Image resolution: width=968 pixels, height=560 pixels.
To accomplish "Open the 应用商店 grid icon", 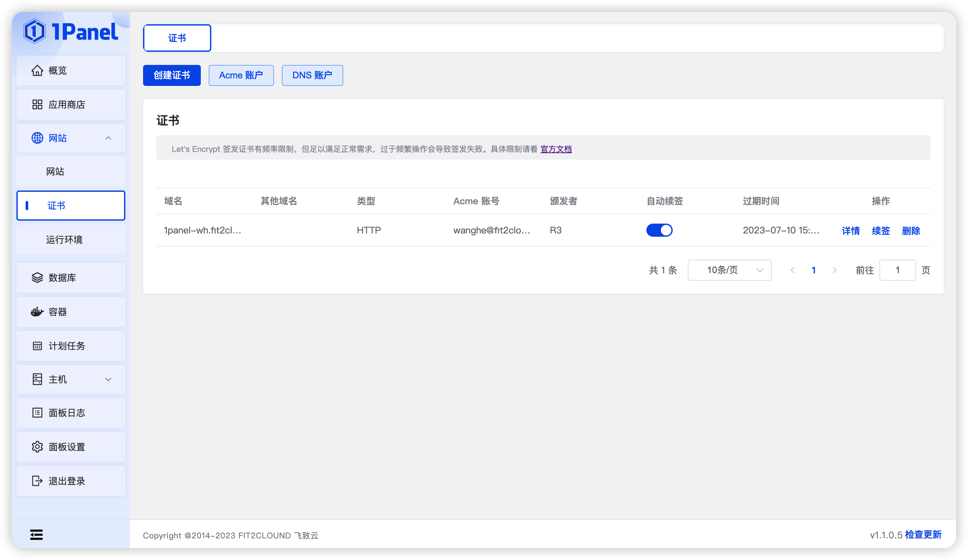I will pos(37,104).
